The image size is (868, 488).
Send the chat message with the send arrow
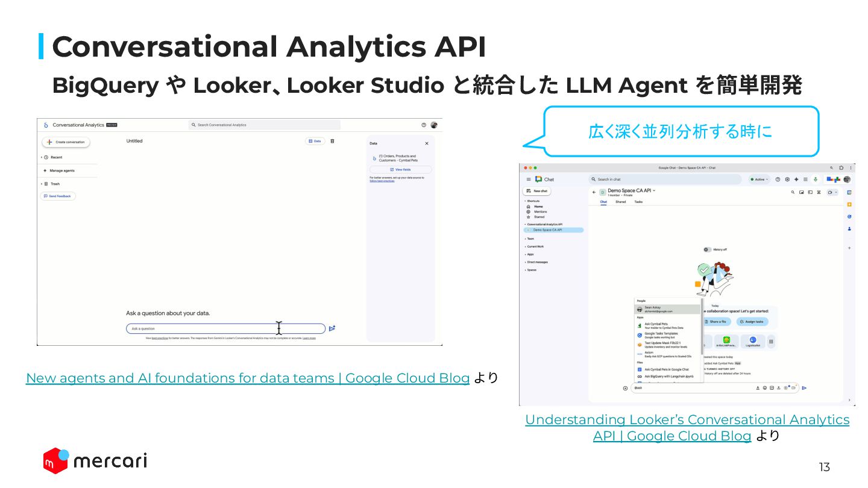804,388
